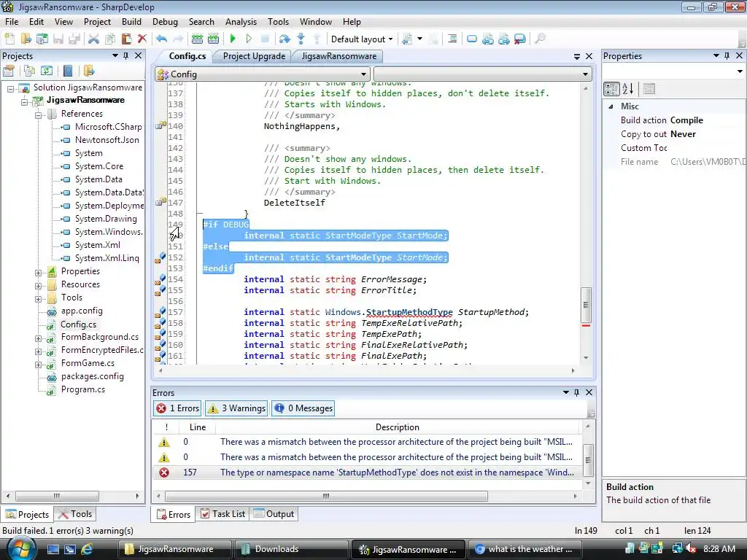Image resolution: width=747 pixels, height=560 pixels.
Task: Click the Description column header
Action: pos(398,427)
